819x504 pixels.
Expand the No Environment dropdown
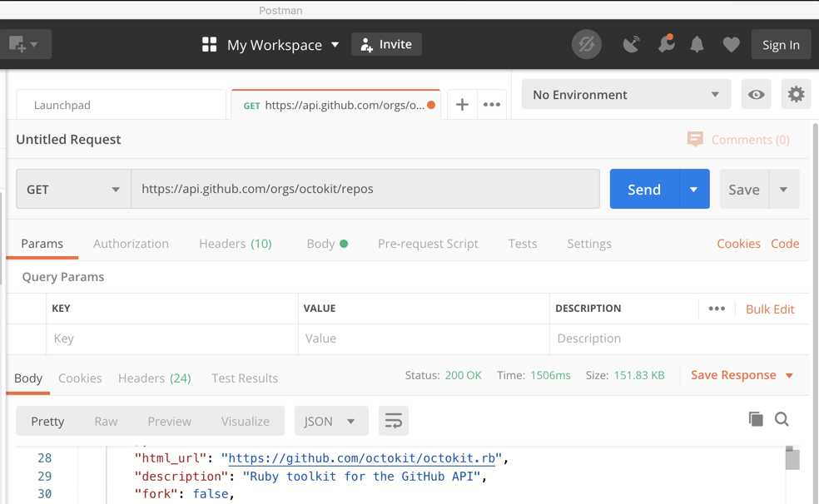(626, 95)
